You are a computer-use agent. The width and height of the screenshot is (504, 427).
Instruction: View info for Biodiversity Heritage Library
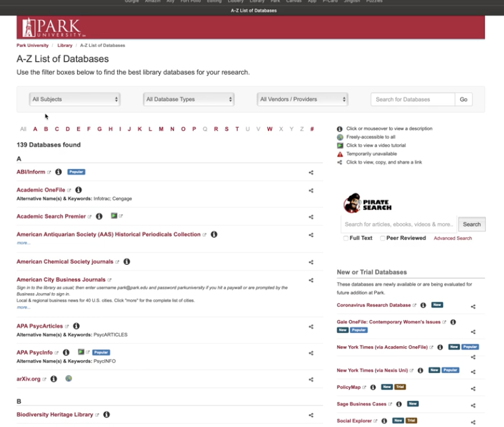click(106, 415)
